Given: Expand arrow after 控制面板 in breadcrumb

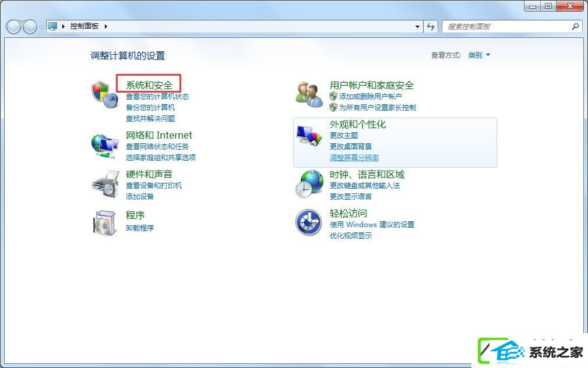Looking at the screenshot, I should 106,26.
